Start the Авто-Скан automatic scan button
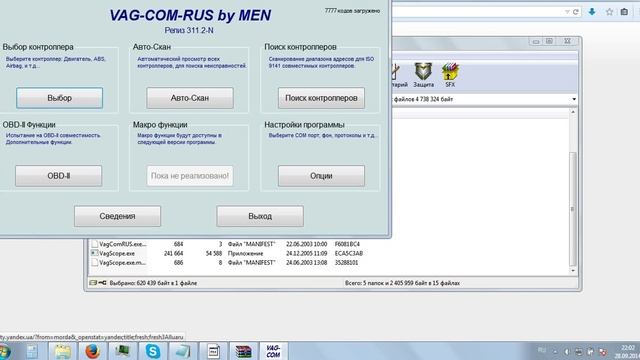This screenshot has height=360, width=640. (190, 98)
